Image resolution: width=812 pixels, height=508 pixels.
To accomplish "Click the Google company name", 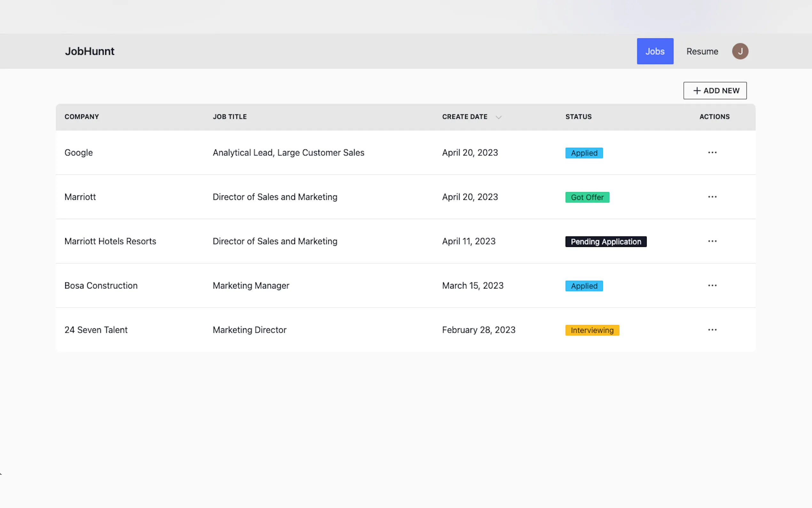I will (79, 153).
